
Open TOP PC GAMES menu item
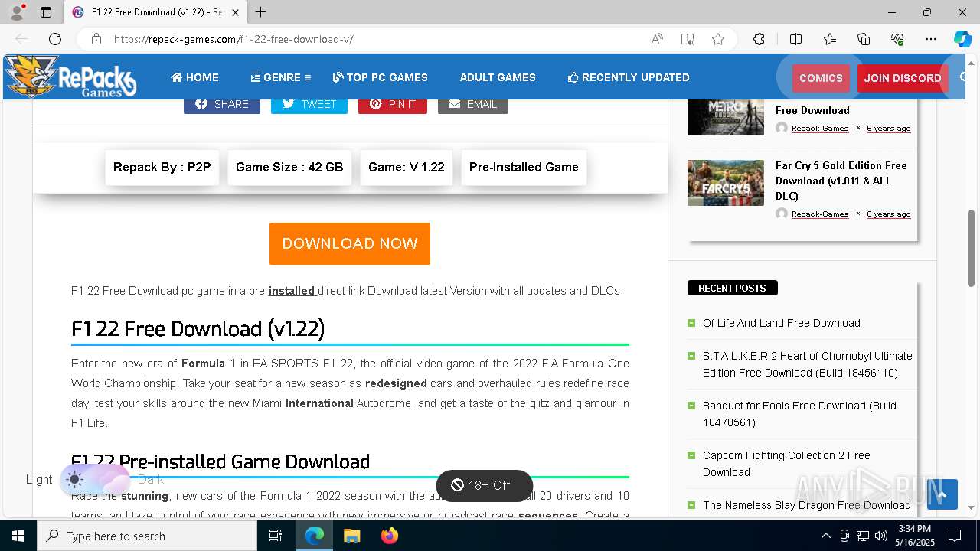(x=381, y=77)
